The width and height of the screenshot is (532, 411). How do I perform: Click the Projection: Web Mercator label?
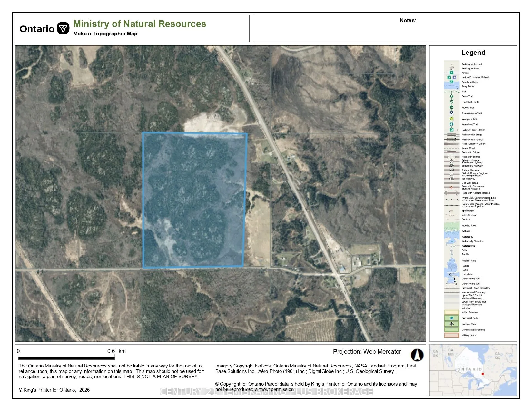[367, 352]
